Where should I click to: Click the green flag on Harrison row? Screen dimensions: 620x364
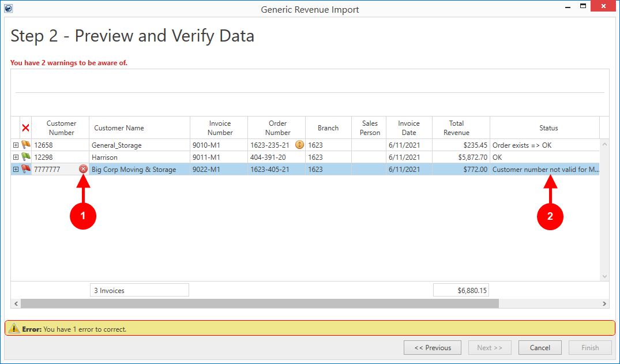point(26,157)
